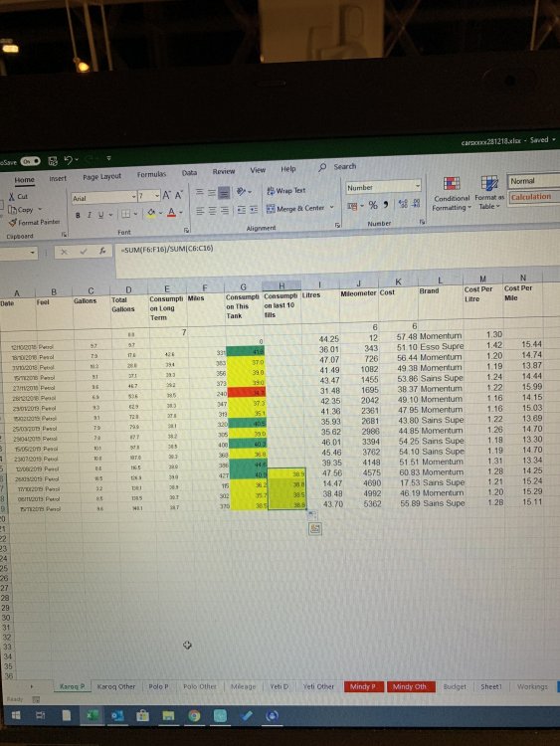
Task: Click Excel icon in the taskbar
Action: pyautogui.click(x=93, y=715)
